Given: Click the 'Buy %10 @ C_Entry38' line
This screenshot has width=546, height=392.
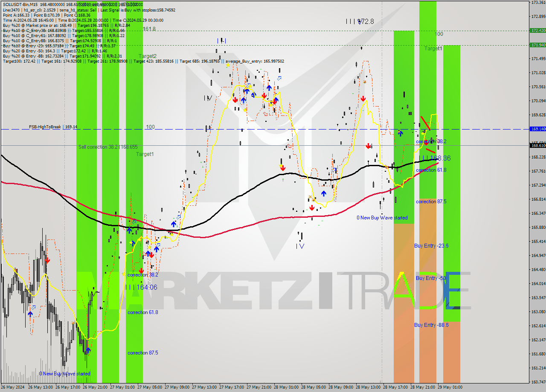Looking at the screenshot, I should [x=64, y=30].
